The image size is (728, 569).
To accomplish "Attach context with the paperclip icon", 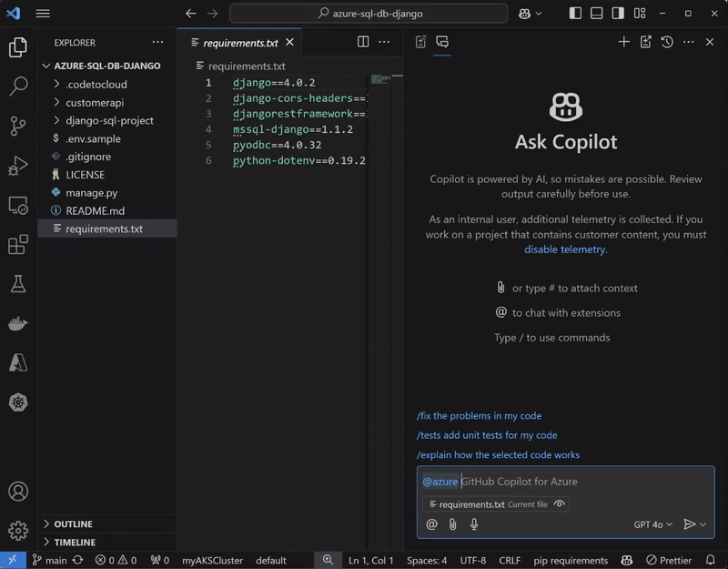I will tap(452, 524).
